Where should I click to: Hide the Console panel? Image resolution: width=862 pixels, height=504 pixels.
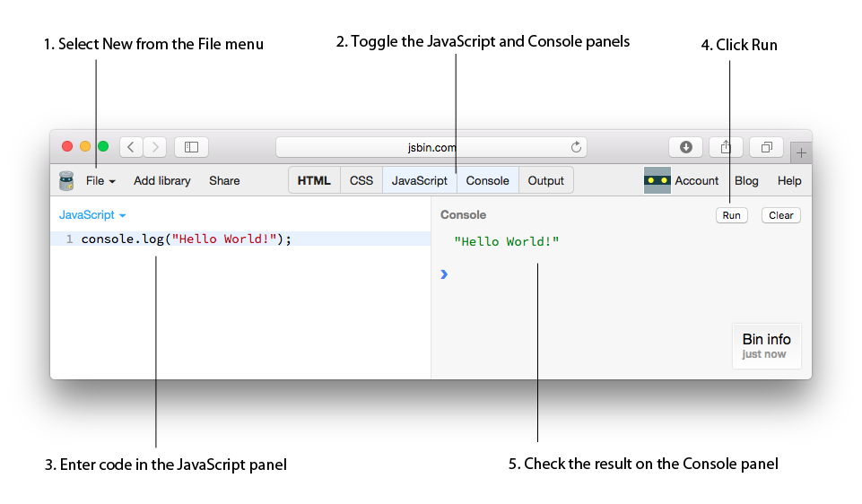487,180
